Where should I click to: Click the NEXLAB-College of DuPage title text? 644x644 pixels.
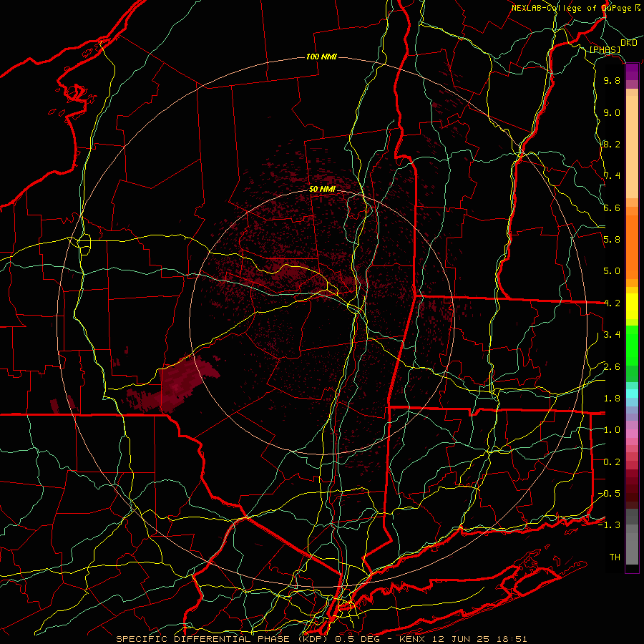click(571, 8)
